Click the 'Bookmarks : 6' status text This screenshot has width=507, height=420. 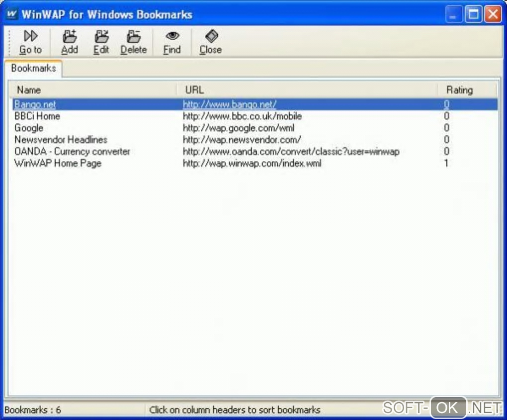(33, 410)
